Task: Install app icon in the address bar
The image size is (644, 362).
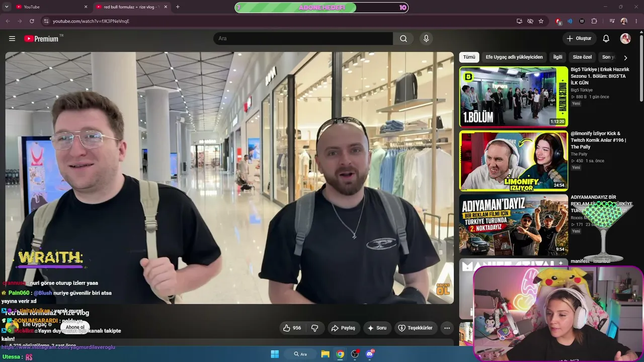Action: point(519,21)
